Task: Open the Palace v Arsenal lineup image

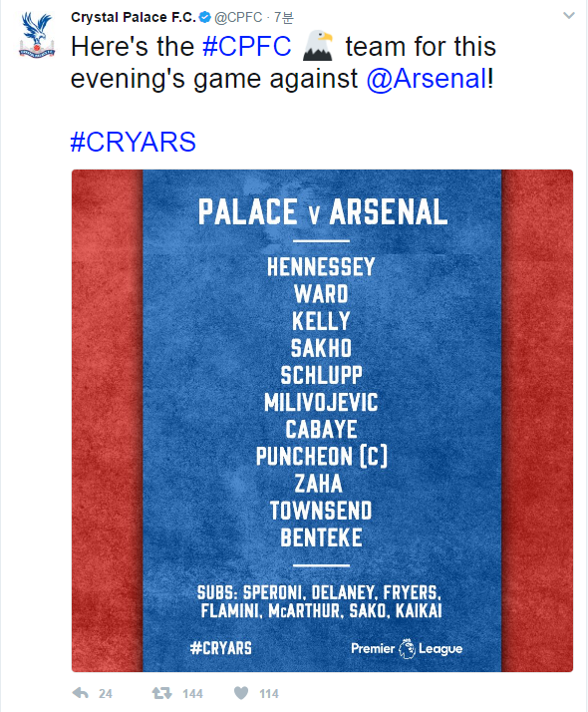Action: click(x=322, y=421)
